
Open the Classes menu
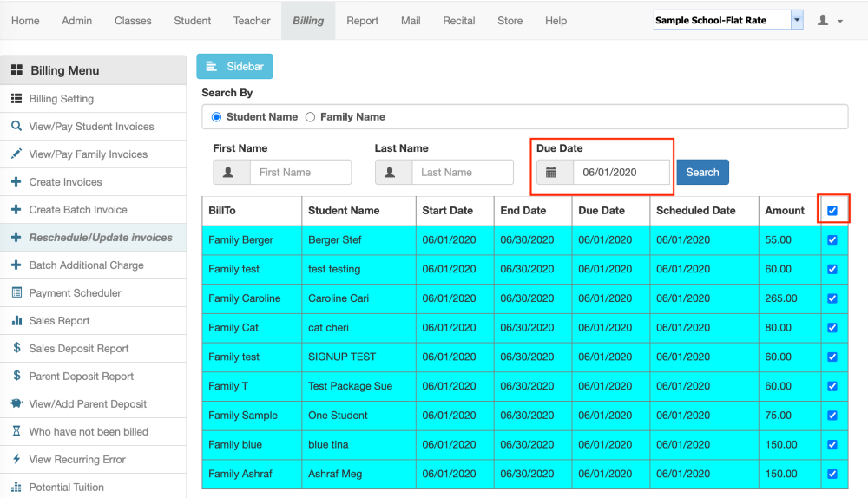point(133,21)
